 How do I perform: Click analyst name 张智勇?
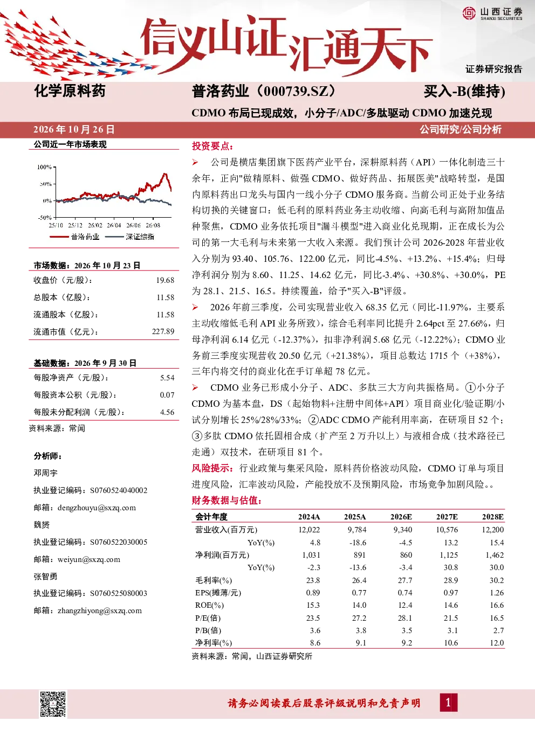point(45,577)
